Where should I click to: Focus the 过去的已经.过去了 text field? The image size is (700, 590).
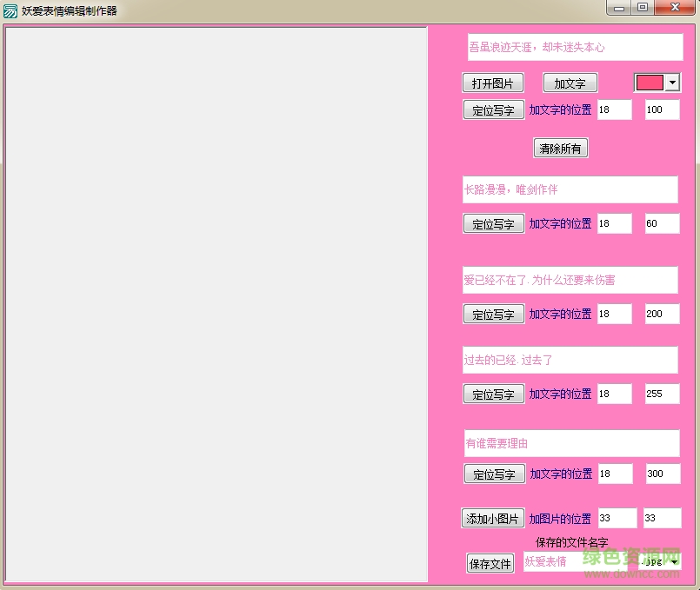(570, 360)
